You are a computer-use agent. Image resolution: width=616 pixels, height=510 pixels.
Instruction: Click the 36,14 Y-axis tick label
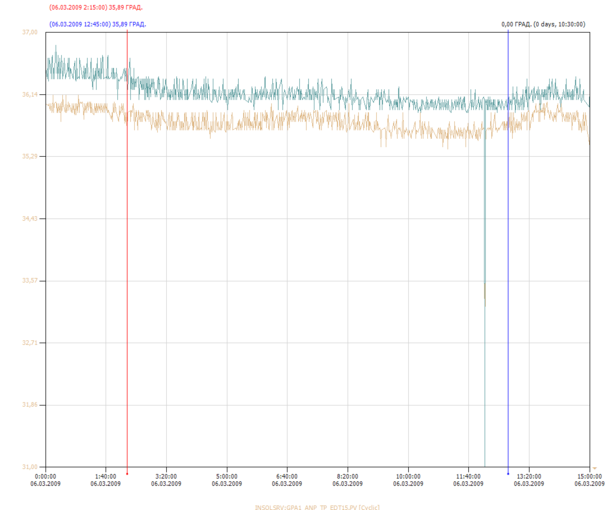(30, 94)
